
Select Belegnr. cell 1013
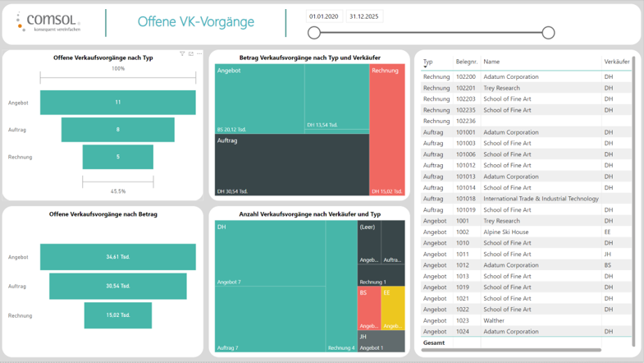(x=463, y=277)
